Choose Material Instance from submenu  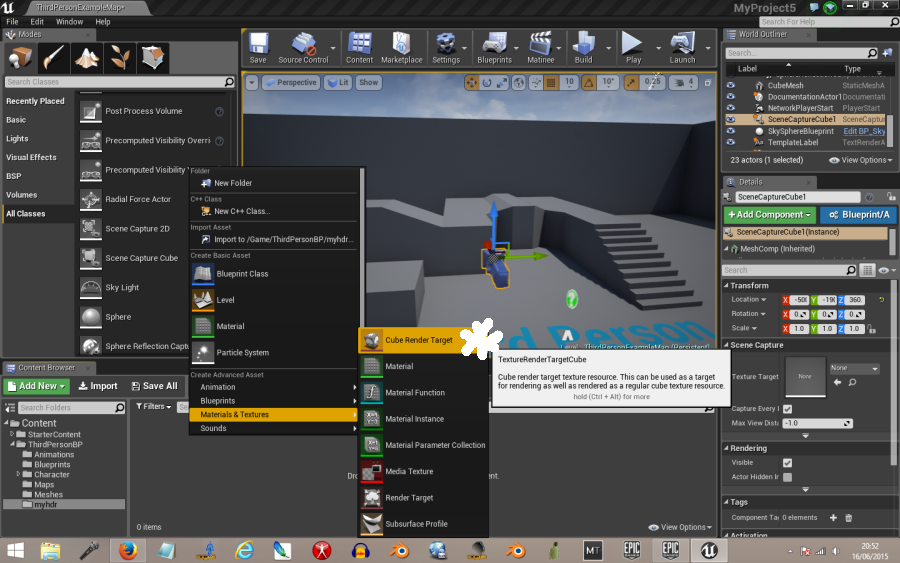424,419
